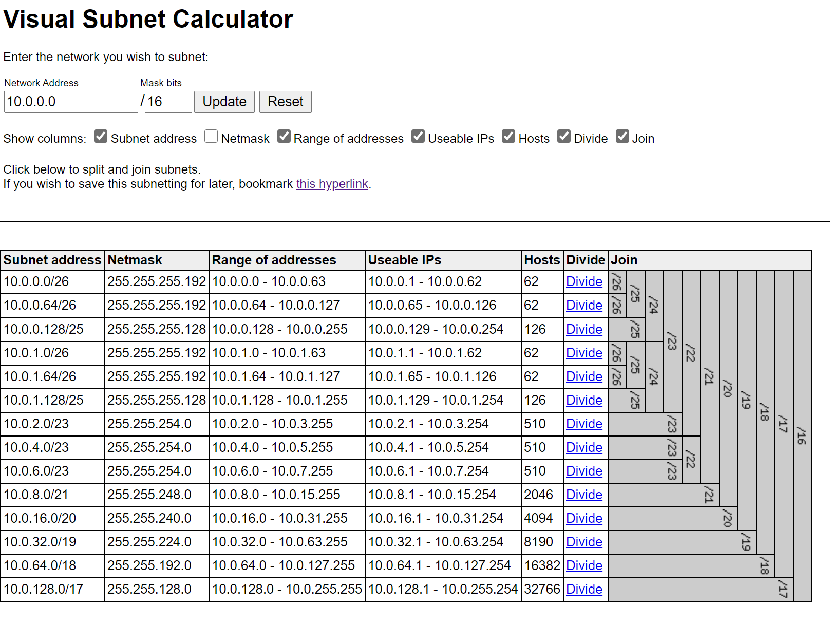
Task: Enable the Netmask column checkbox
Action: pos(211,137)
